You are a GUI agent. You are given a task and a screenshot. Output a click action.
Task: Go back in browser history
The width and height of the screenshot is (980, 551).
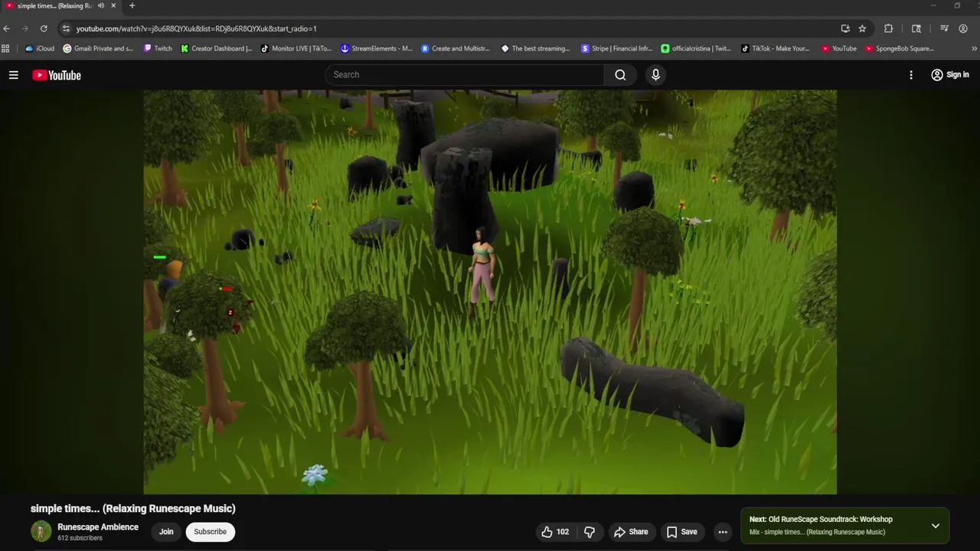tap(7, 28)
